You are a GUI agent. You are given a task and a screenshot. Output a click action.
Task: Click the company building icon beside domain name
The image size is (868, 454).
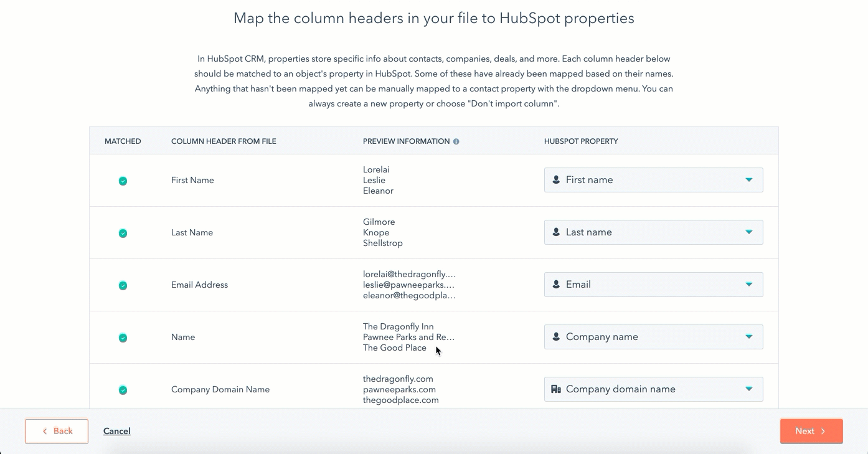click(556, 389)
